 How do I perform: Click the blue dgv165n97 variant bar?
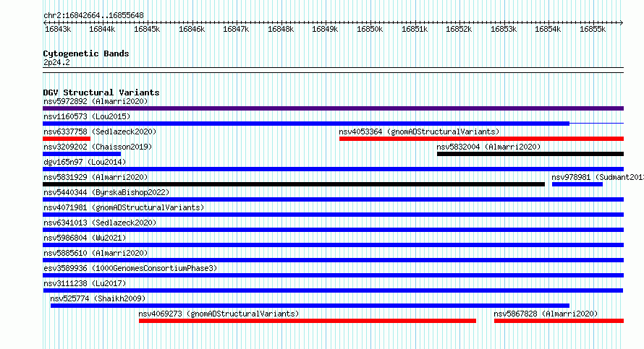coord(333,169)
